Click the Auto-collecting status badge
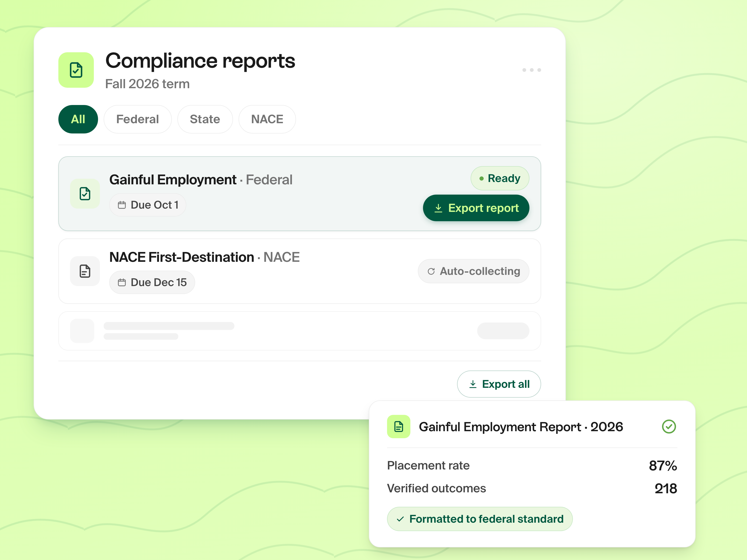The height and width of the screenshot is (560, 747). point(473,271)
